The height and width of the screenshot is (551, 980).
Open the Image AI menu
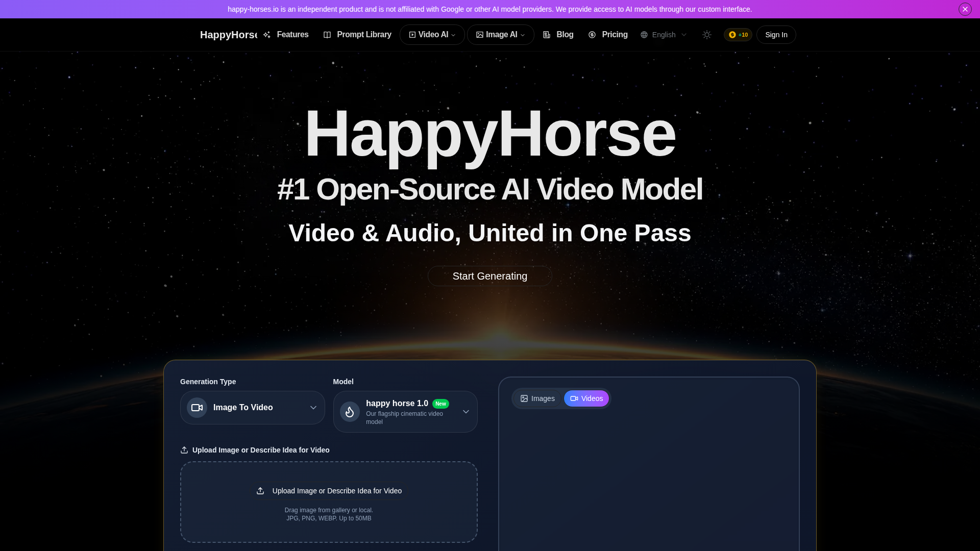(x=500, y=35)
